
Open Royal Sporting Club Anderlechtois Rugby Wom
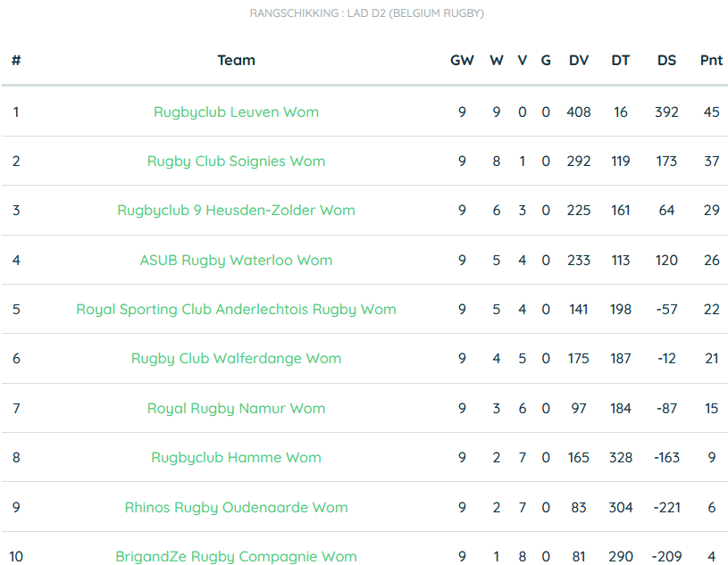tap(236, 310)
